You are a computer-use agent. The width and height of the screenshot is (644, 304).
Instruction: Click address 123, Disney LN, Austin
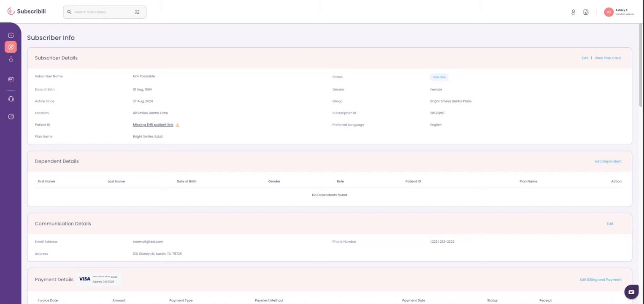pos(157,254)
